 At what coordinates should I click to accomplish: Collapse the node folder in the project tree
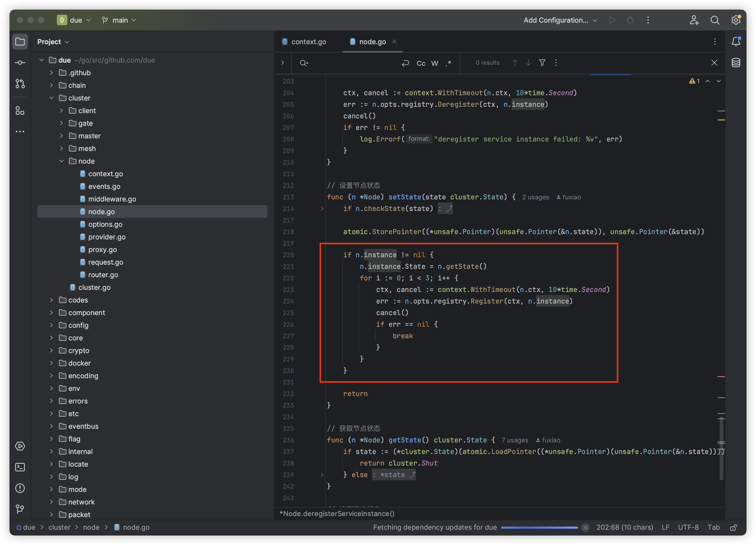[x=61, y=161]
